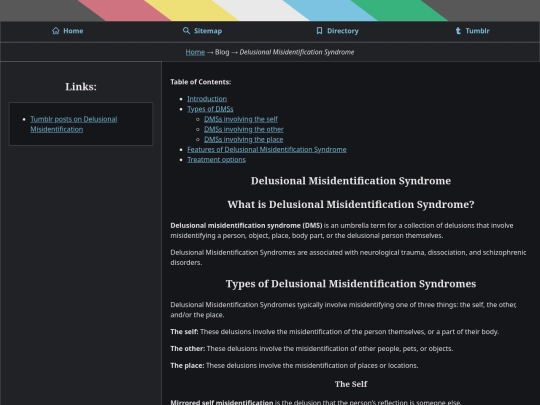This screenshot has height=405, width=540.
Task: Click the bold The place: label
Action: coord(187,365)
